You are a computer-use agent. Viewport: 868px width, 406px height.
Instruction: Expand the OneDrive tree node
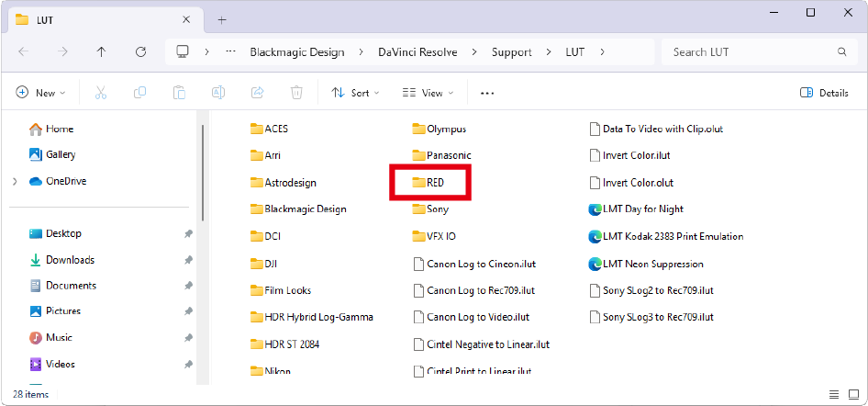point(15,182)
